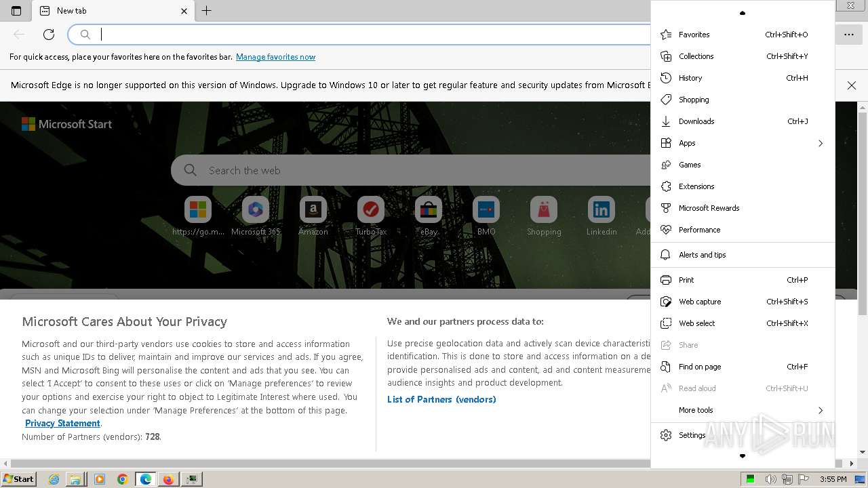Viewport: 868px width, 488px height.
Task: Open Downloads menu entry
Action: tap(743, 121)
